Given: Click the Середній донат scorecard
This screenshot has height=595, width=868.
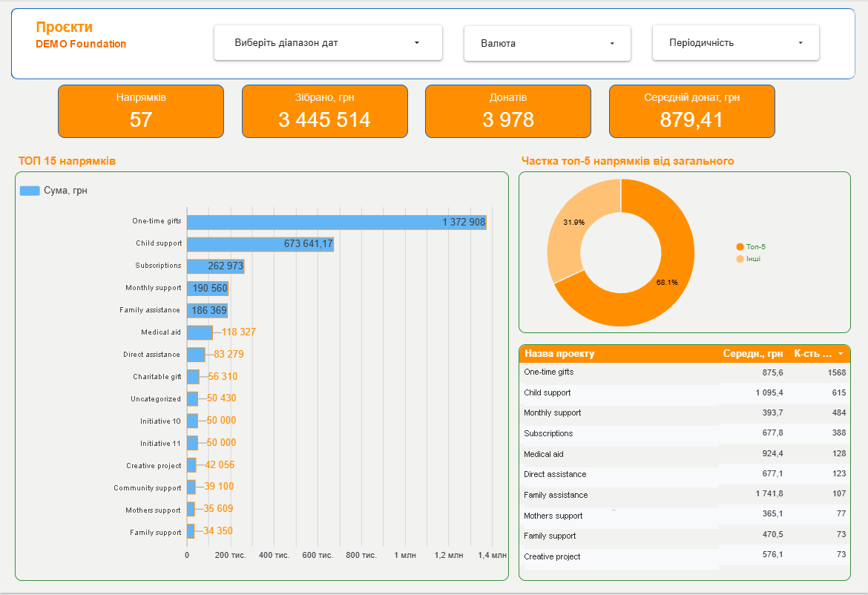Looking at the screenshot, I should (692, 111).
